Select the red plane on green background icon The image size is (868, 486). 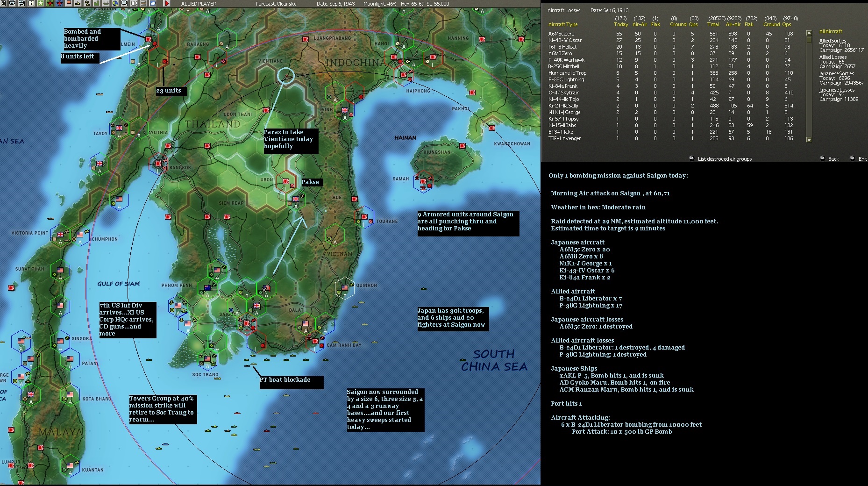(50, 3)
